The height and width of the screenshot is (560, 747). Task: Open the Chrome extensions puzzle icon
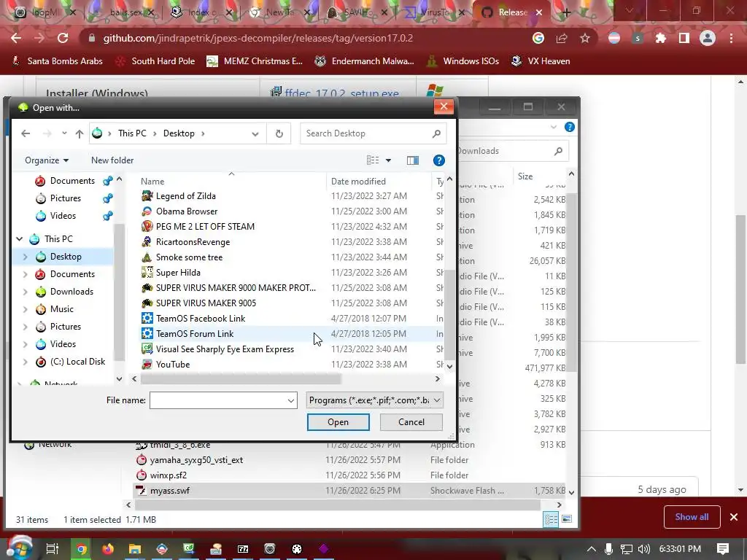pos(661,38)
